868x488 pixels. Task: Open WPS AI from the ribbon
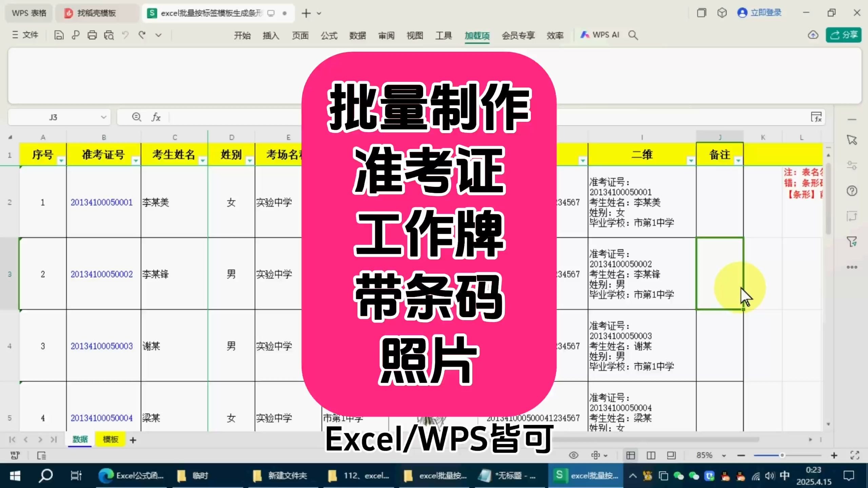[x=600, y=35]
